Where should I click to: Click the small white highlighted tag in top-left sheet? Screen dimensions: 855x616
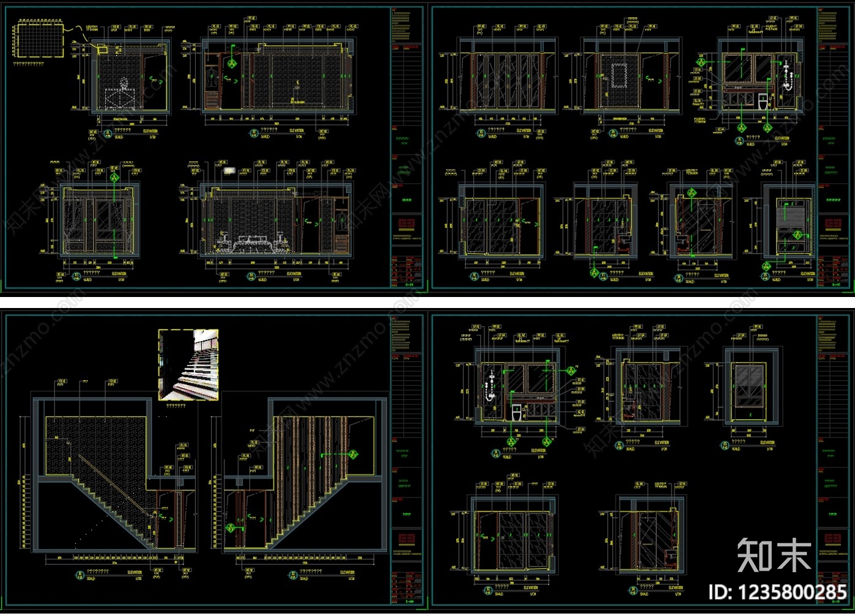(x=229, y=170)
